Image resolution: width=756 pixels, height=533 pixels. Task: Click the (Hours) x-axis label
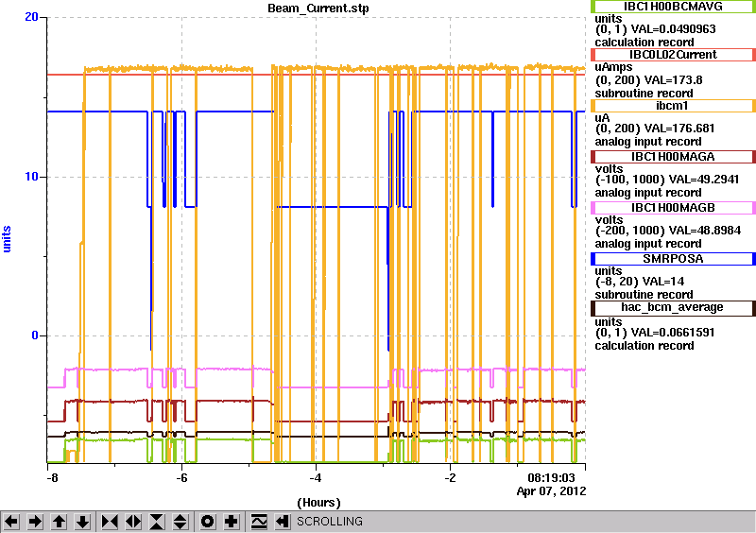(x=318, y=503)
